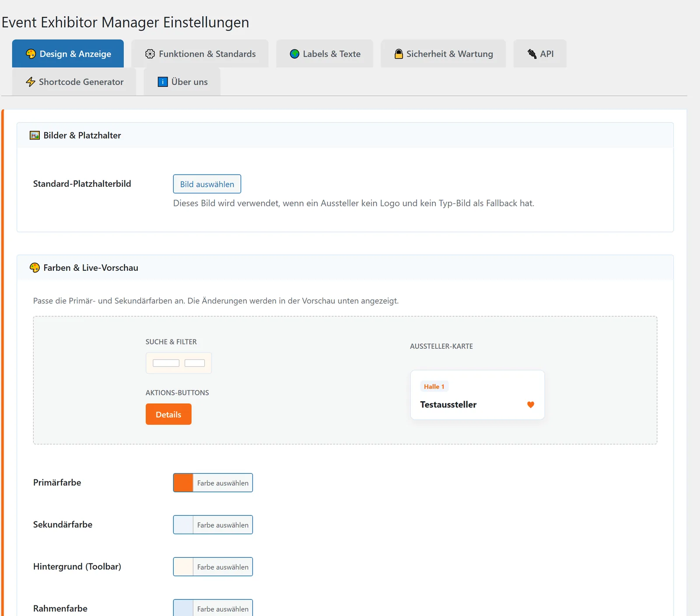This screenshot has height=616, width=700.
Task: Click the AKTIONS-BUTTONS preview heading
Action: pyautogui.click(x=177, y=393)
